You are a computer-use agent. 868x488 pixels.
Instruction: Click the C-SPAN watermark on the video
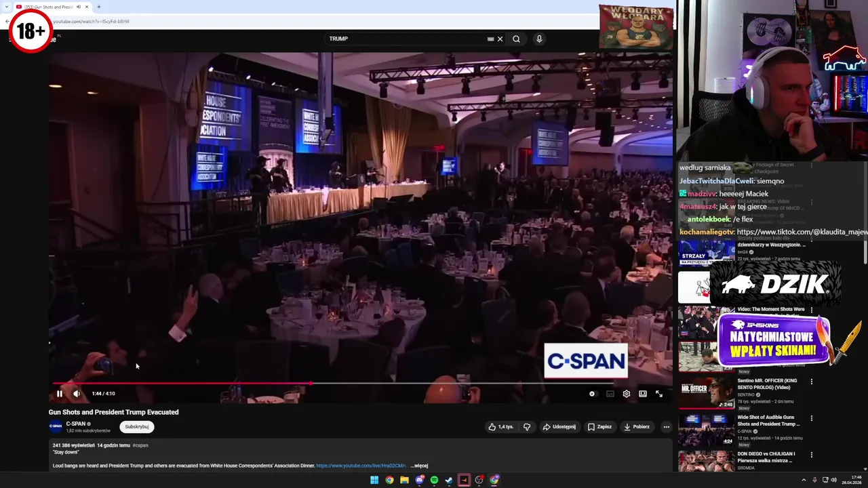pos(586,361)
